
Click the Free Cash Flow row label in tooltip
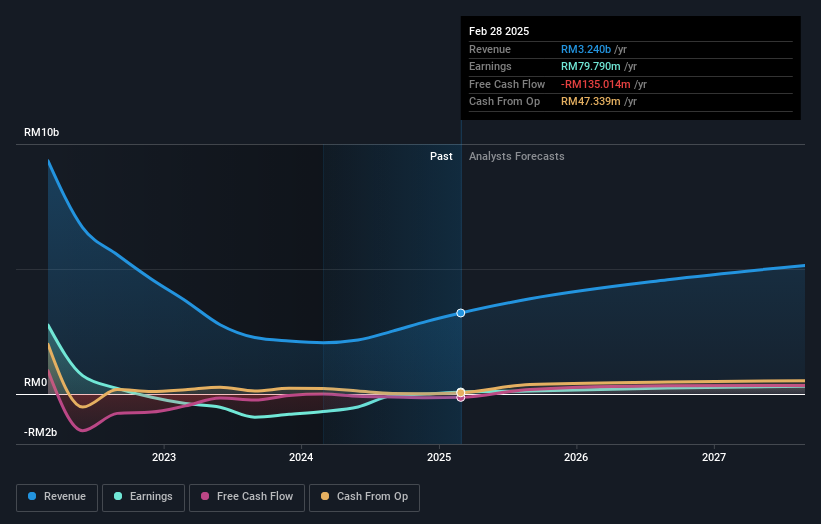pyautogui.click(x=507, y=84)
